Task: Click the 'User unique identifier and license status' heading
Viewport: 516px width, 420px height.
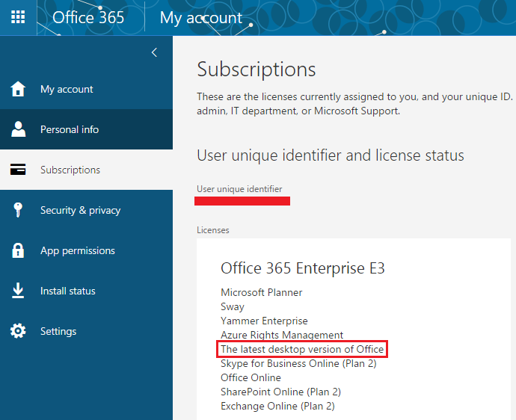Action: pyautogui.click(x=331, y=155)
